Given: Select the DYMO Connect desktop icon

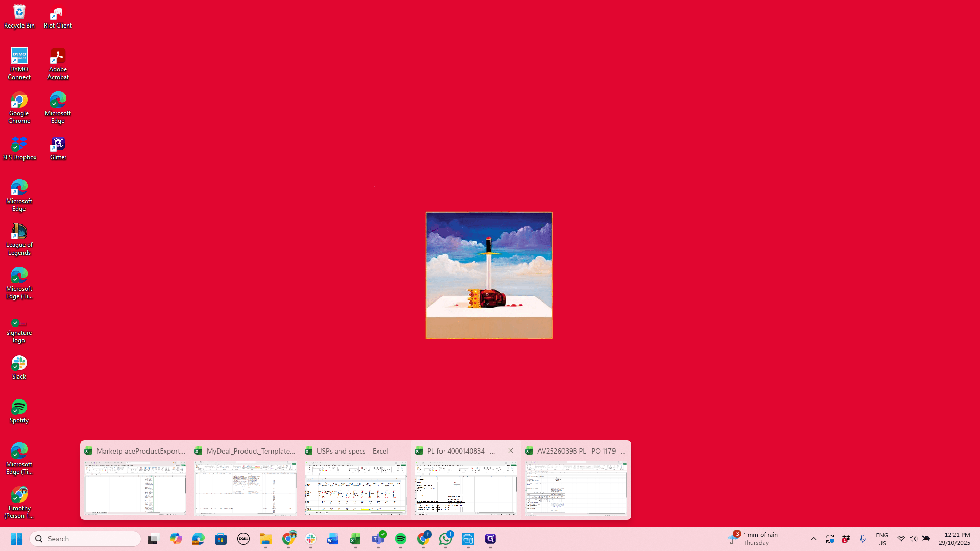Looking at the screenshot, I should point(19,64).
